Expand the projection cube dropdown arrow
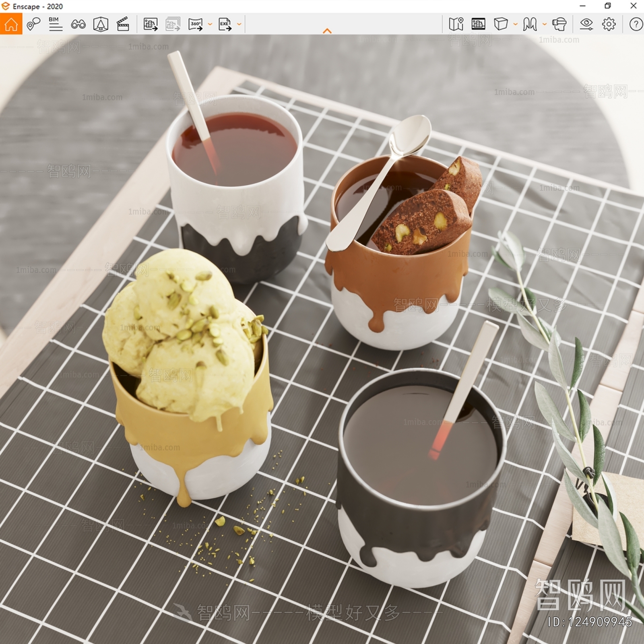 (515, 24)
